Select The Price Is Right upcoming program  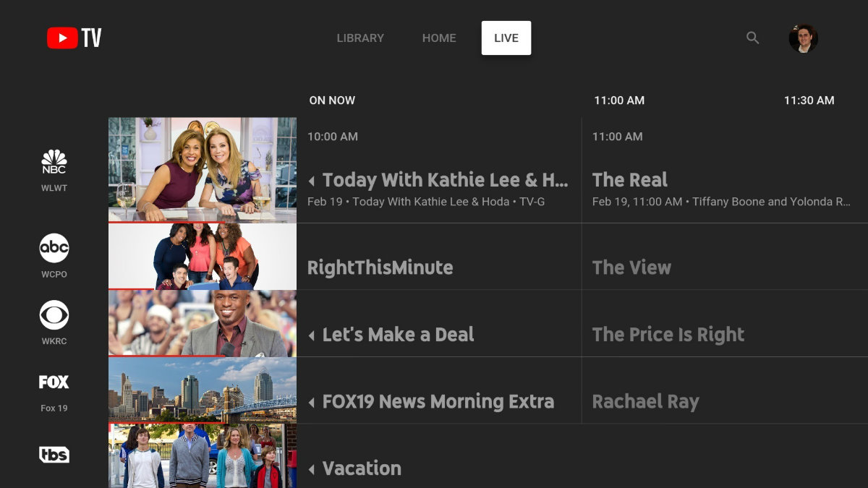pos(668,335)
